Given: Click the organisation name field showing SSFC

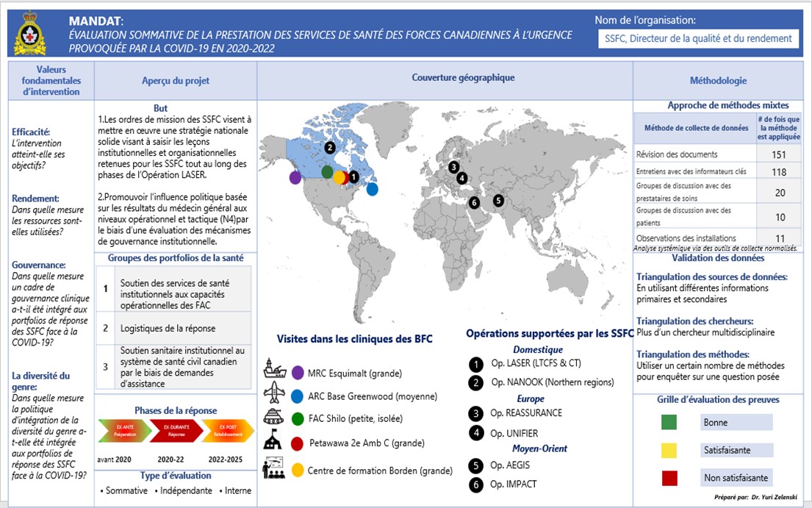Looking at the screenshot, I should pos(698,39).
